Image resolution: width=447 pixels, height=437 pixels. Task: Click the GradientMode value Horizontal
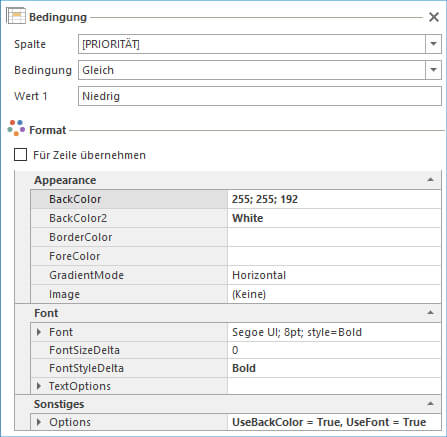pos(259,275)
